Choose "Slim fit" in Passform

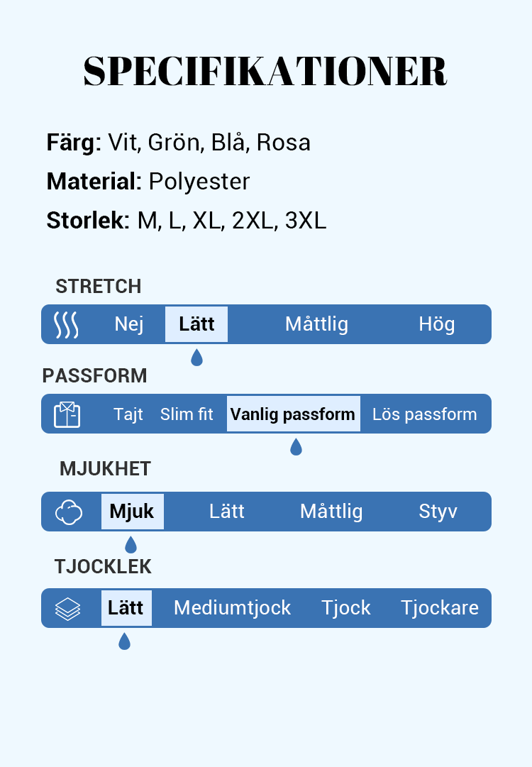coord(187,414)
